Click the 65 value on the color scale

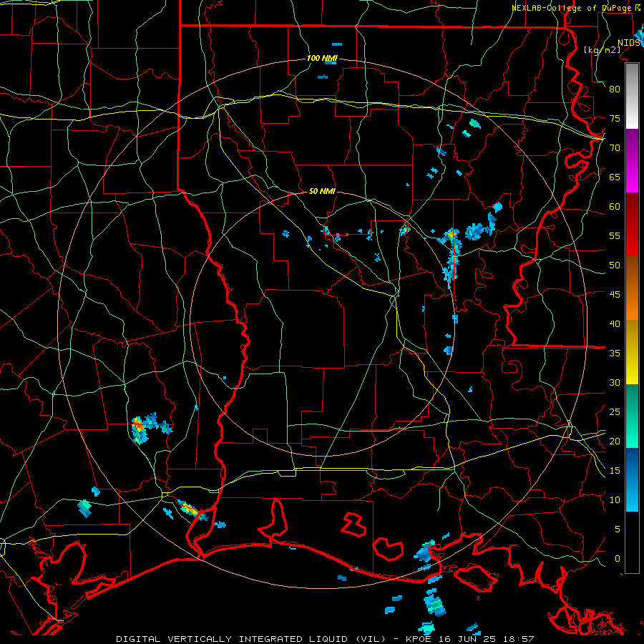click(x=615, y=177)
